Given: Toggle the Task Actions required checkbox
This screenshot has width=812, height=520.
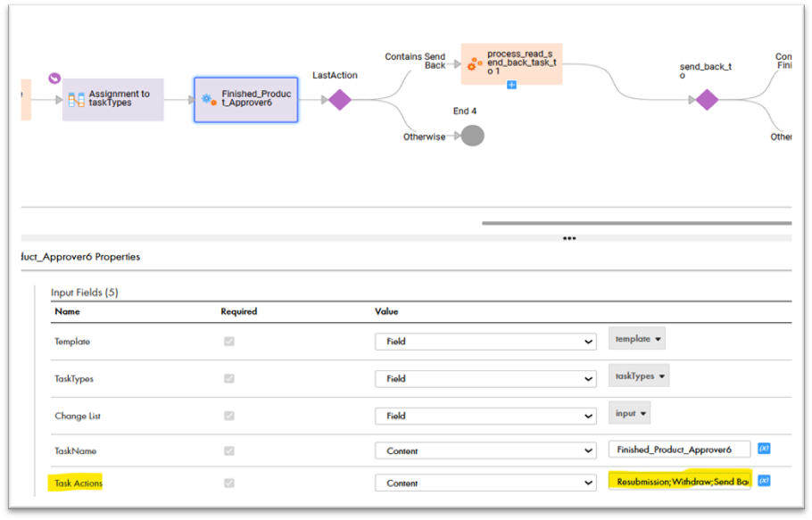Looking at the screenshot, I should 229,483.
